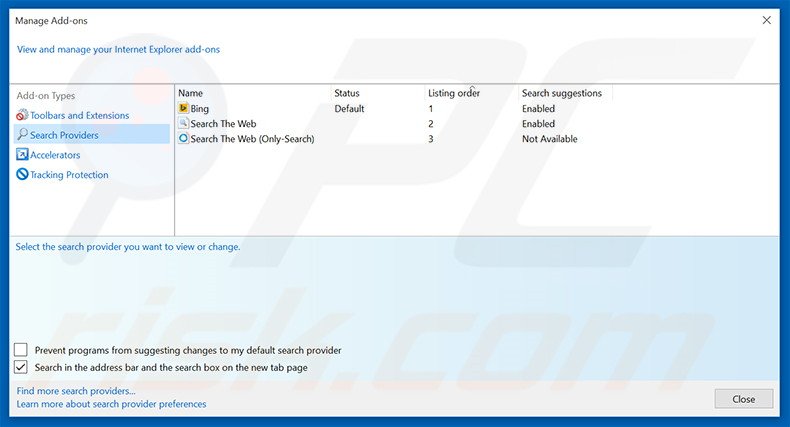
Task: Switch to Accelerators add-on type
Action: point(55,155)
